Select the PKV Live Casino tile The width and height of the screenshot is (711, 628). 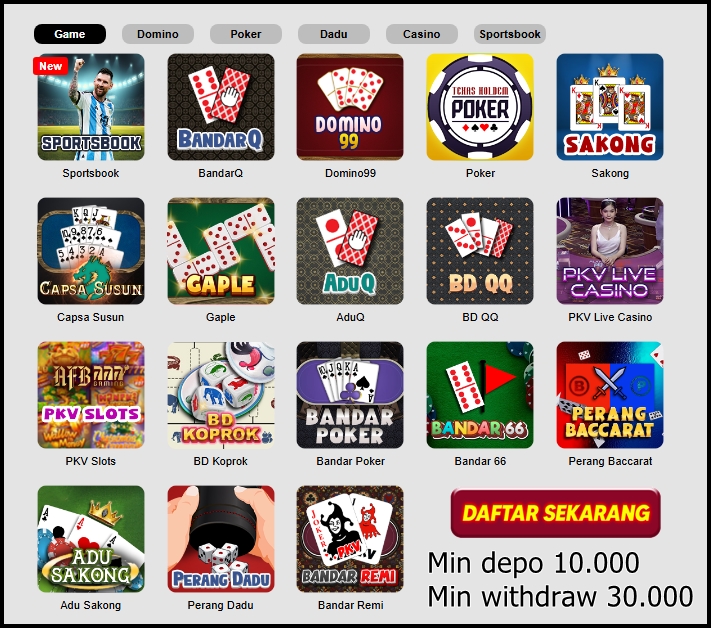(610, 251)
